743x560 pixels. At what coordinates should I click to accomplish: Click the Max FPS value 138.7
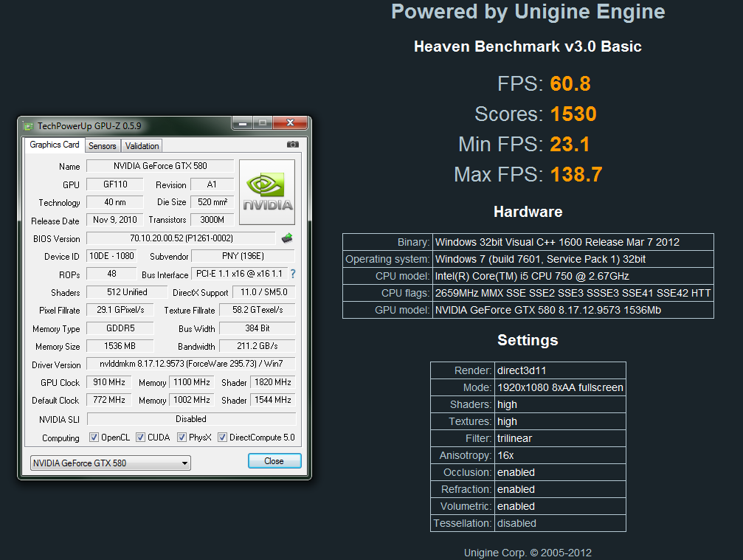coord(576,175)
